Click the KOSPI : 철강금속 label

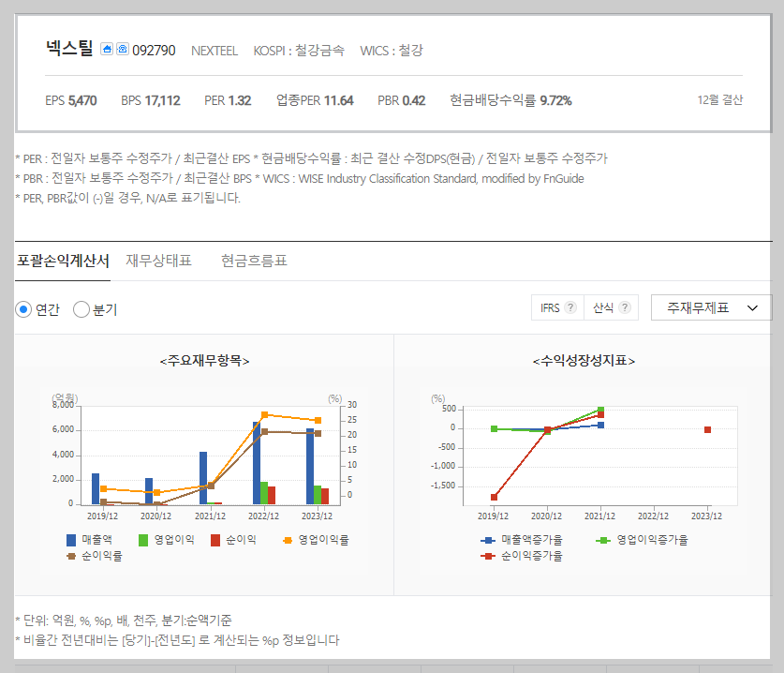point(299,51)
